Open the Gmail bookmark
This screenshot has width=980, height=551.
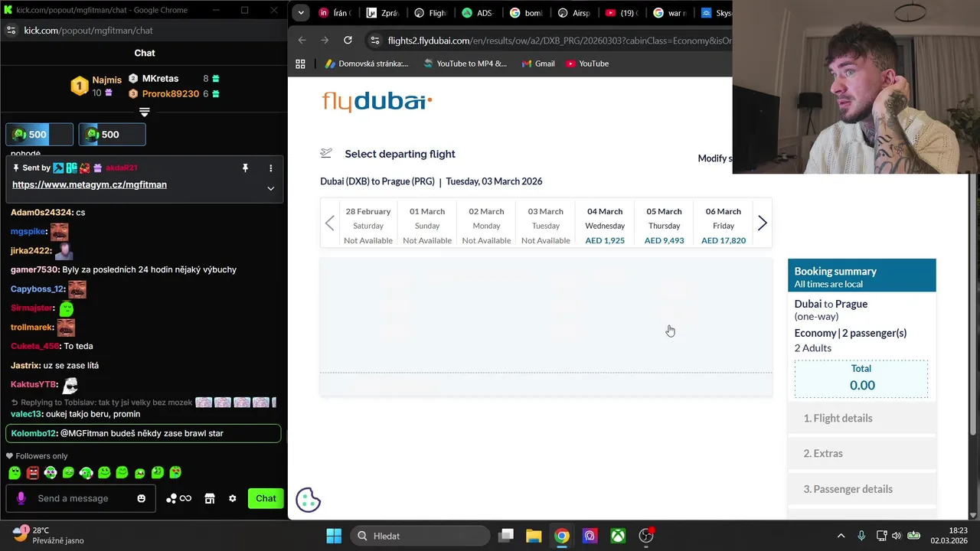537,64
